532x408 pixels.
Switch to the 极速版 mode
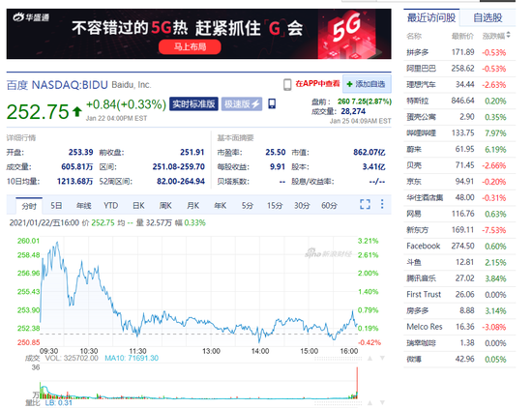[x=242, y=103]
